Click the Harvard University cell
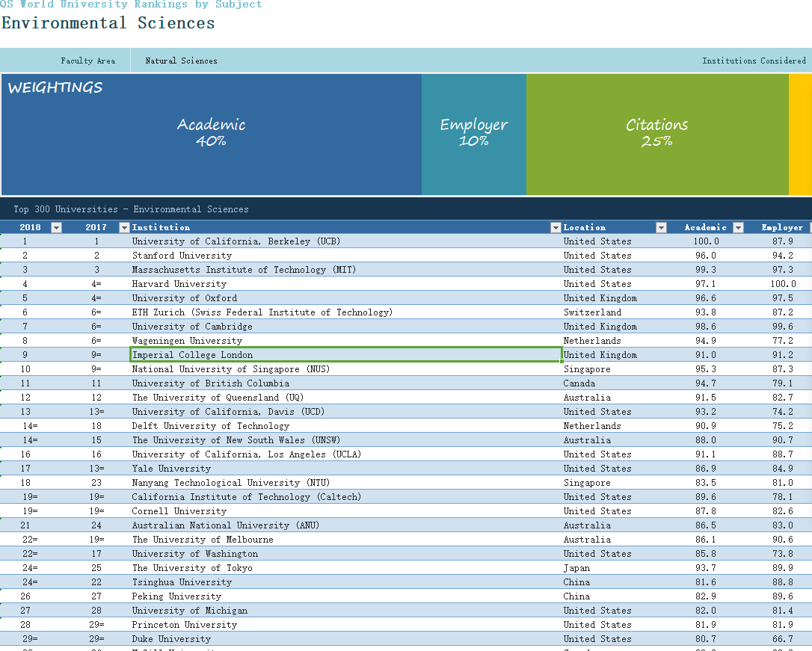 coord(346,284)
